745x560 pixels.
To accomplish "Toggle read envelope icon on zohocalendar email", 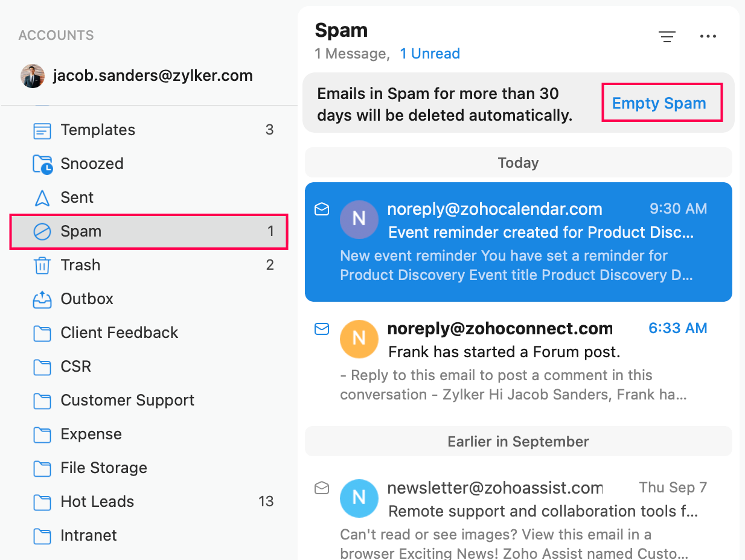I will tap(322, 209).
